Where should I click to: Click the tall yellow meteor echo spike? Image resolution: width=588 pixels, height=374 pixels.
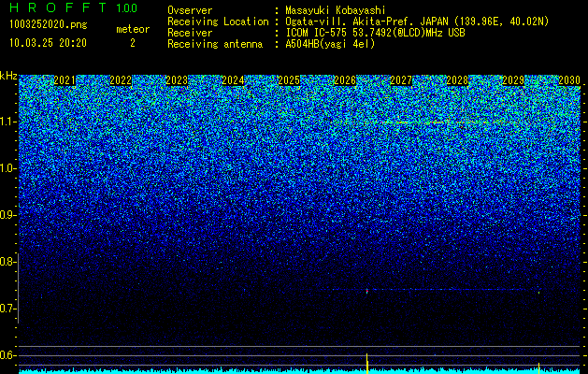(367, 363)
